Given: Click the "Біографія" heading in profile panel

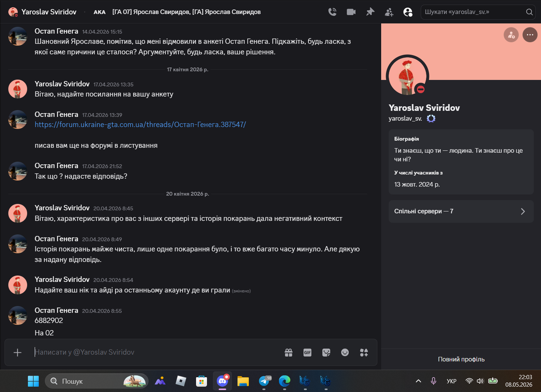Looking at the screenshot, I should click(407, 139).
